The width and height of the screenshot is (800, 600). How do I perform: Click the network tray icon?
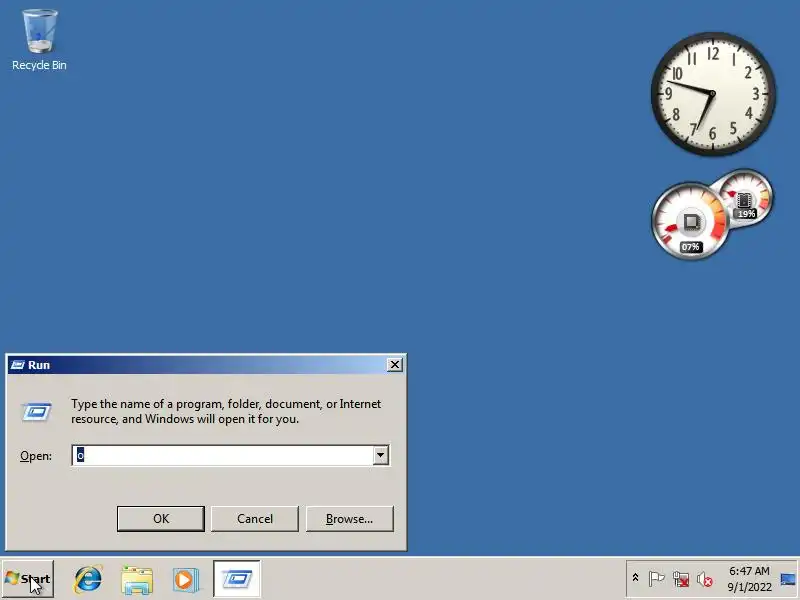click(x=681, y=579)
